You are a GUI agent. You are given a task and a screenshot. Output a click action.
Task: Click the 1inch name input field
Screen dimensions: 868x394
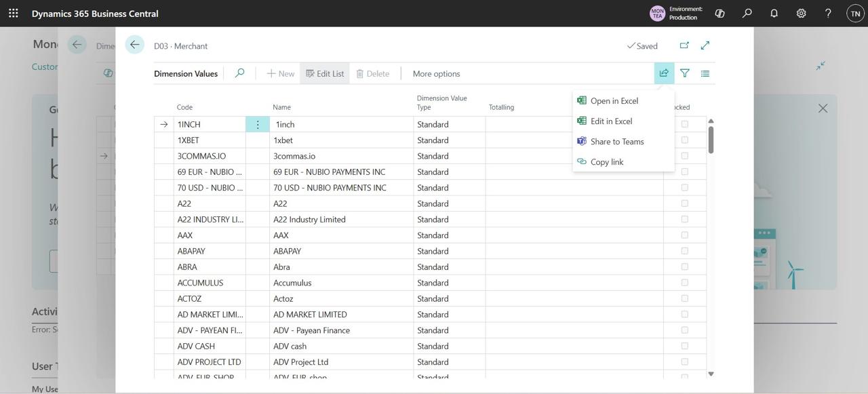pyautogui.click(x=342, y=124)
